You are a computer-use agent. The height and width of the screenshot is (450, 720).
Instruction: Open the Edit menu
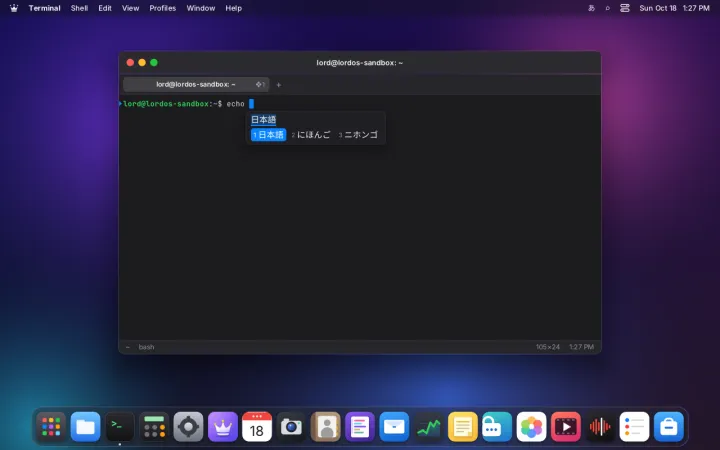coord(105,8)
